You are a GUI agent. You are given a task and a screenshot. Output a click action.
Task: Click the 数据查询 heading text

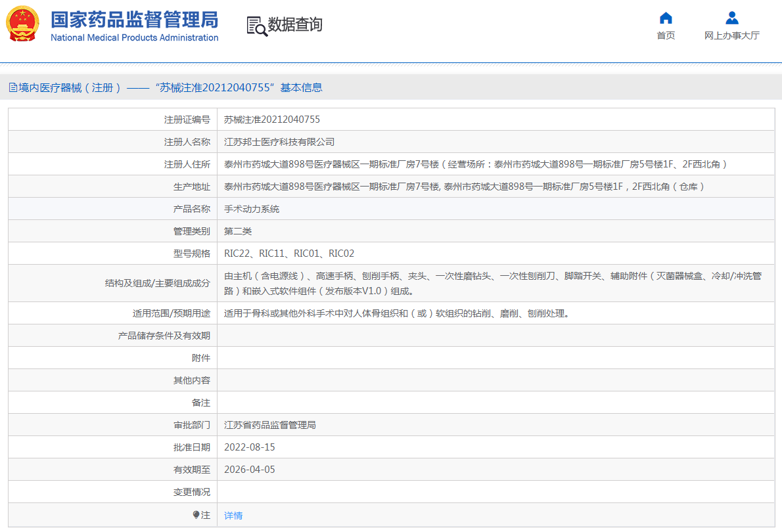pyautogui.click(x=295, y=25)
